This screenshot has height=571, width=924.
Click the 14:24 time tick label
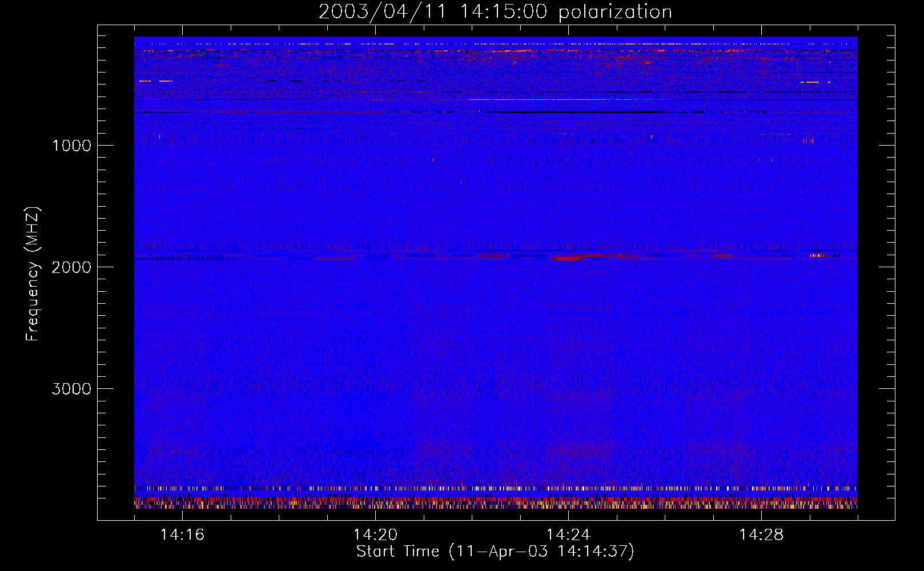coord(568,534)
